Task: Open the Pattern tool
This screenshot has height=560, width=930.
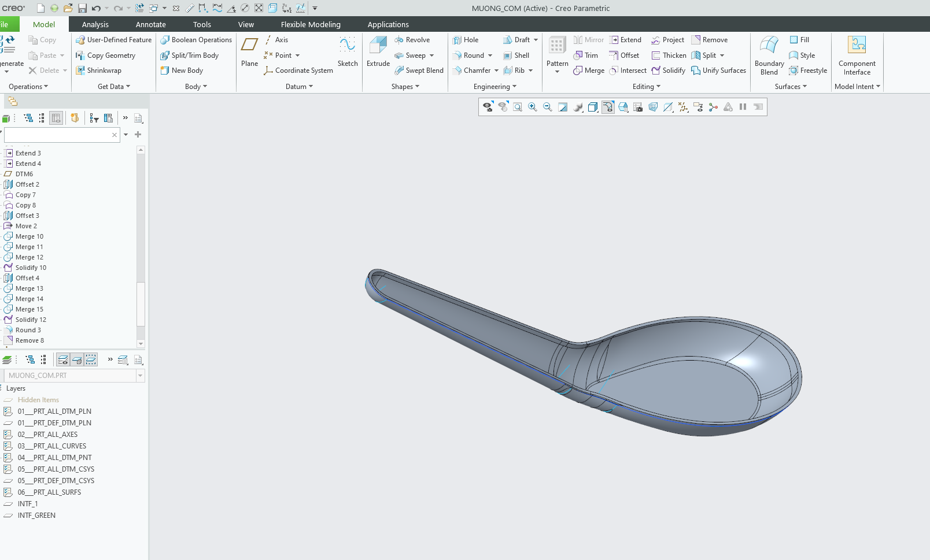Action: point(557,46)
